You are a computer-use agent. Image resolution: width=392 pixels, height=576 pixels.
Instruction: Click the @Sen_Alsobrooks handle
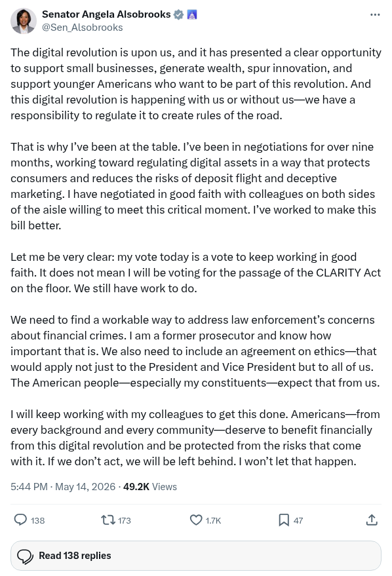(83, 28)
